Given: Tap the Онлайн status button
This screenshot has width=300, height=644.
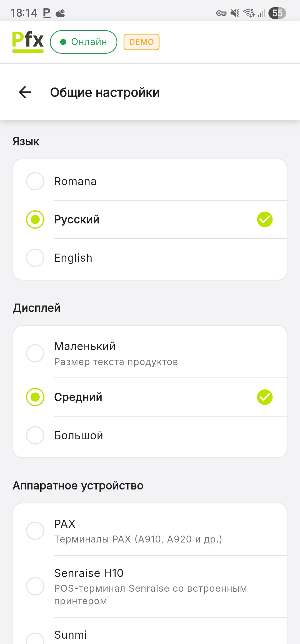Looking at the screenshot, I should (x=84, y=42).
